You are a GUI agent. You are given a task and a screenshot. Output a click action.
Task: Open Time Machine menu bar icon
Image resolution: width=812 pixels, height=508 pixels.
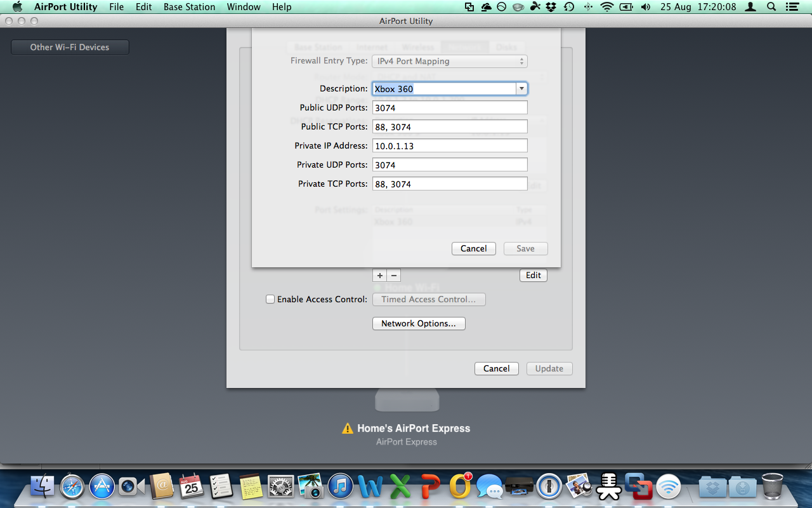tap(569, 7)
